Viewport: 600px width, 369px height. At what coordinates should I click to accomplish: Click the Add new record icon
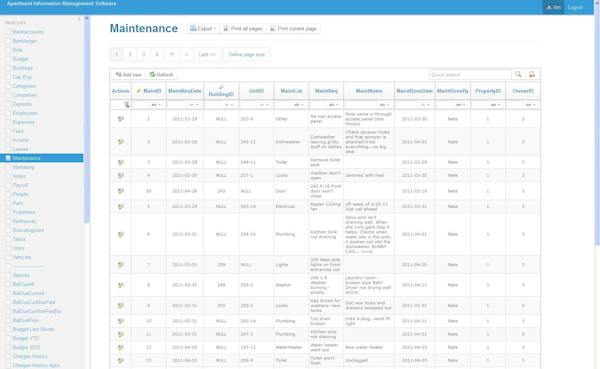(x=118, y=74)
